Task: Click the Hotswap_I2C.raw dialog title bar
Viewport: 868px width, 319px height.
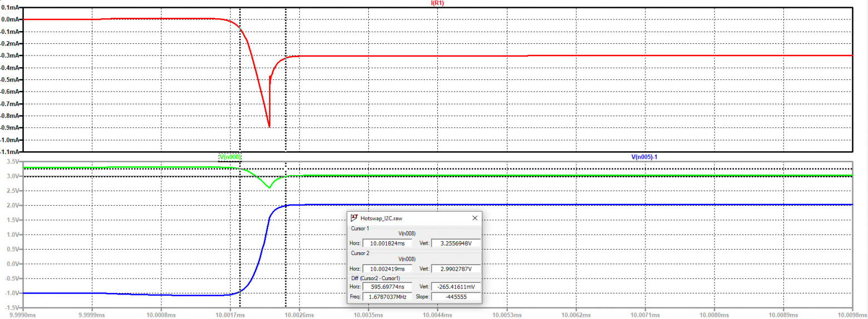Action: [x=414, y=218]
